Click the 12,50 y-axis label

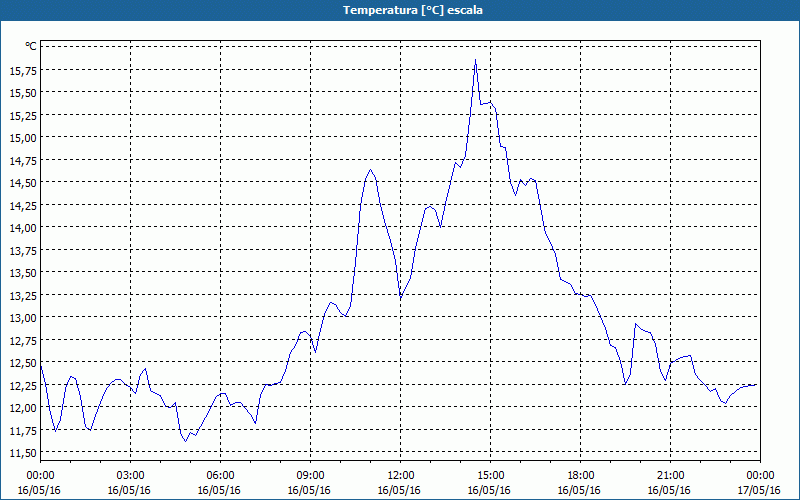tap(23, 362)
